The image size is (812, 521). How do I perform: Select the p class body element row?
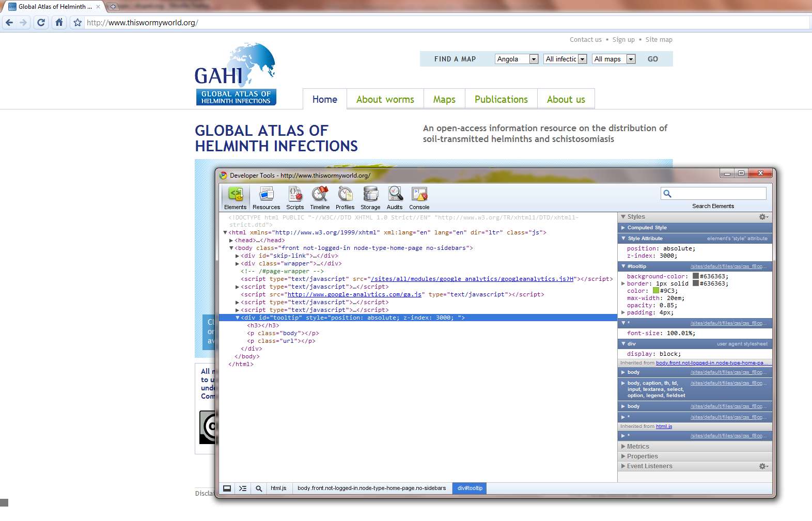[418, 334]
